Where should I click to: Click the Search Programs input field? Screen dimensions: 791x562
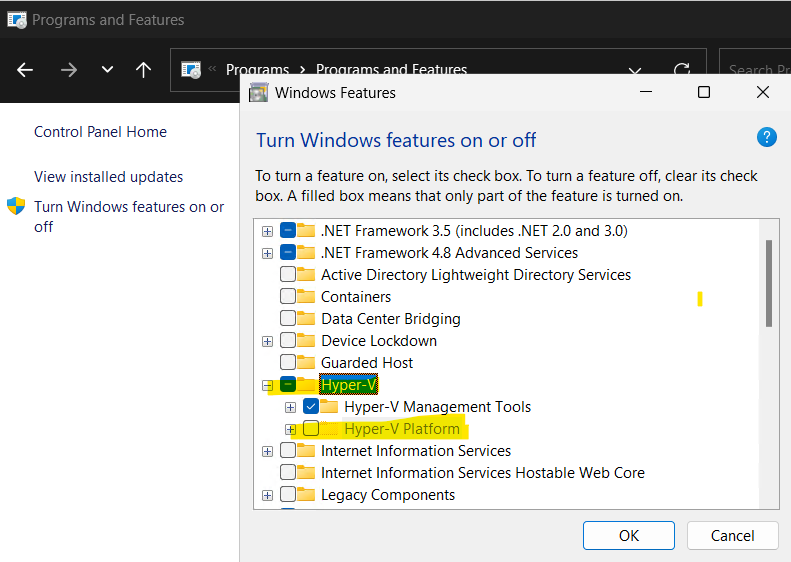[755, 70]
